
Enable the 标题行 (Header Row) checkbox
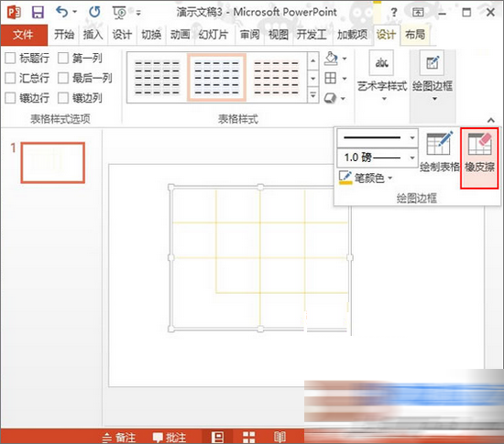pos(10,58)
